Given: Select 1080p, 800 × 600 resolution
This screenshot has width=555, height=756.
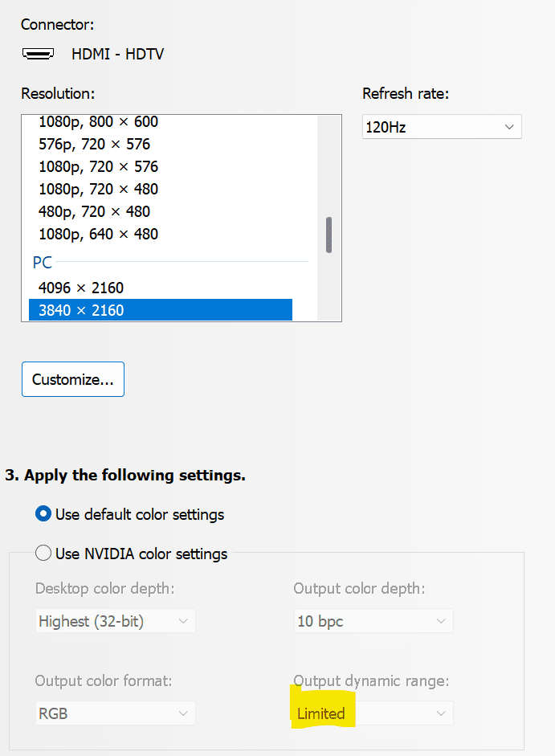Looking at the screenshot, I should 98,122.
